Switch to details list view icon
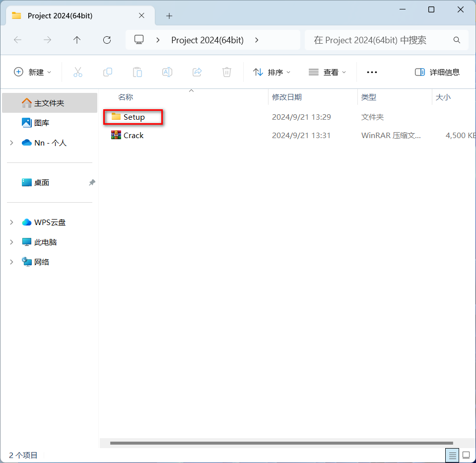The image size is (476, 463). click(x=452, y=456)
